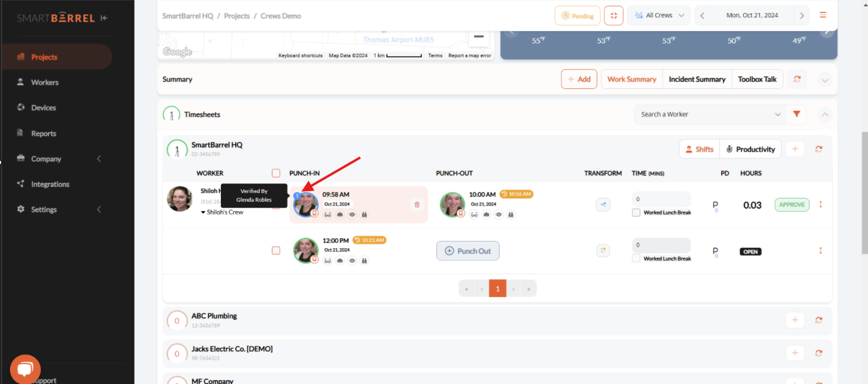Click the orange filter funnel icon
The image size is (868, 384).
pos(796,115)
